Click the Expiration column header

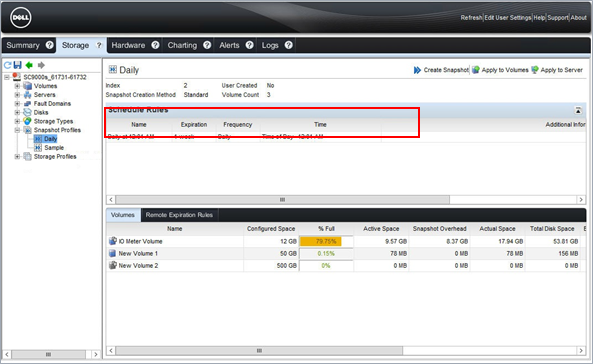194,124
